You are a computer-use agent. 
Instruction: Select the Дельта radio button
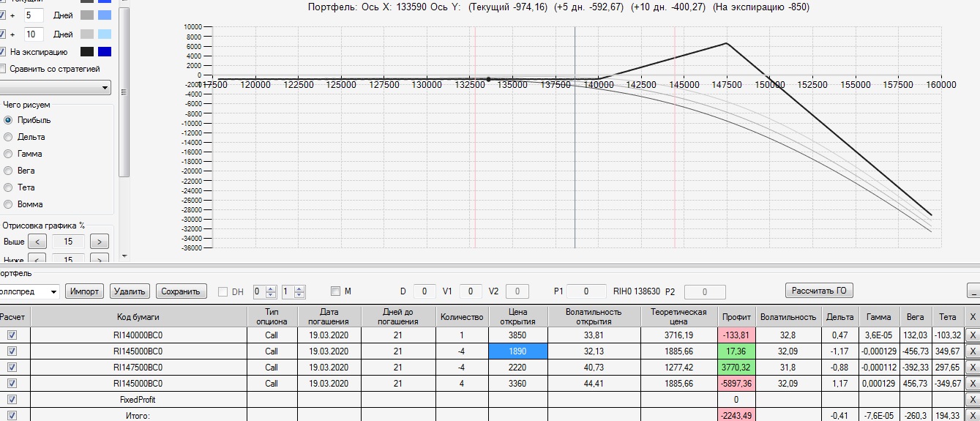pyautogui.click(x=9, y=137)
